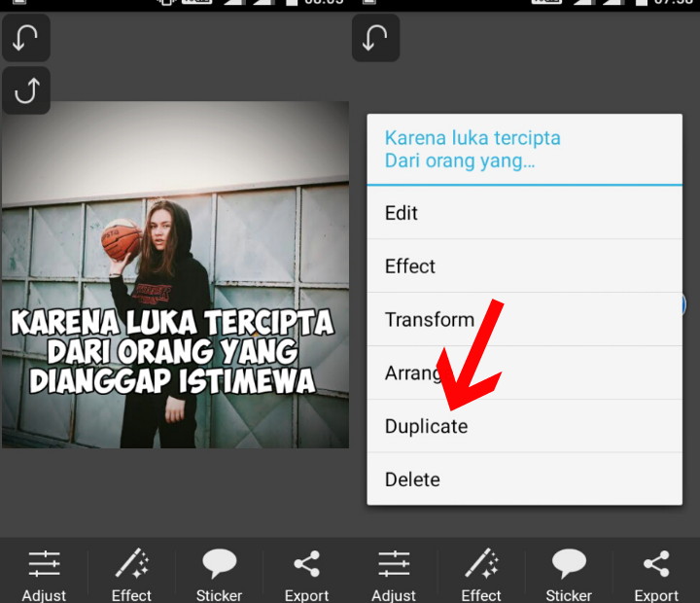The image size is (700, 603).
Task: Open Adjust sliders in left screen
Action: coord(44,576)
